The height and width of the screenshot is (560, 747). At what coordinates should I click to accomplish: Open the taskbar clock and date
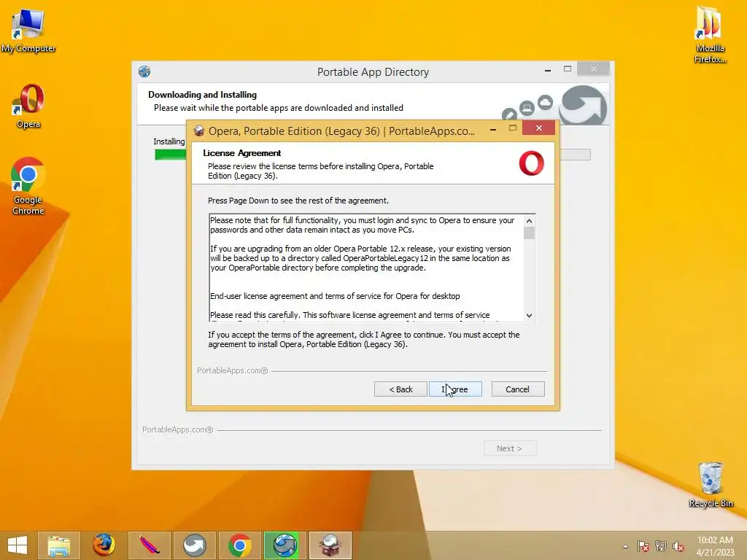point(715,546)
